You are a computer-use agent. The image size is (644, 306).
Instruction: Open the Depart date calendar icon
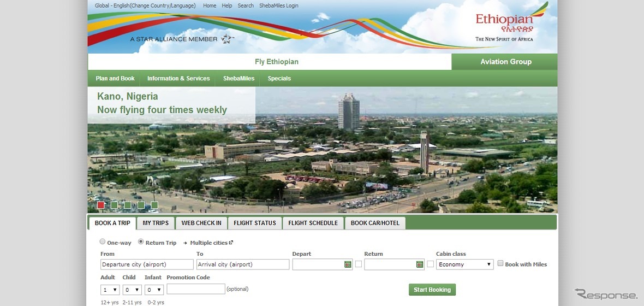[x=348, y=264]
